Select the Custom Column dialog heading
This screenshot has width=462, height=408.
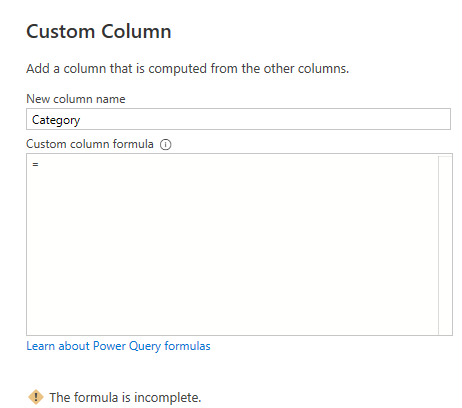tap(99, 32)
